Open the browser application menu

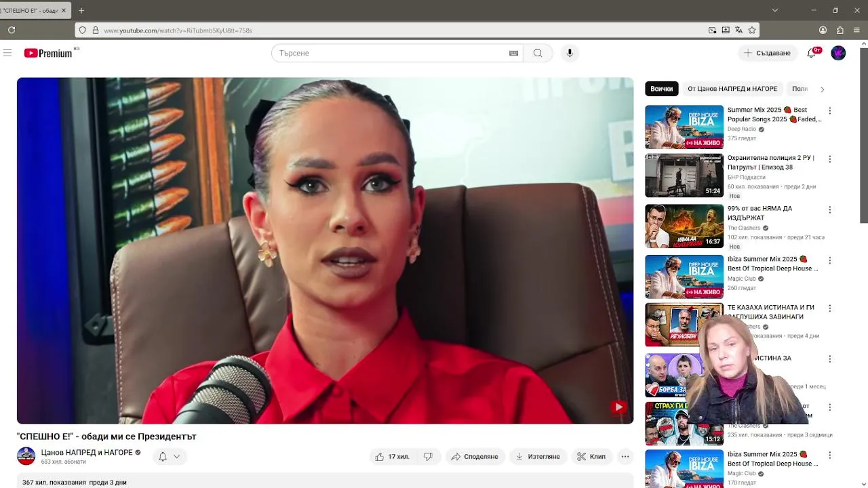click(x=857, y=30)
